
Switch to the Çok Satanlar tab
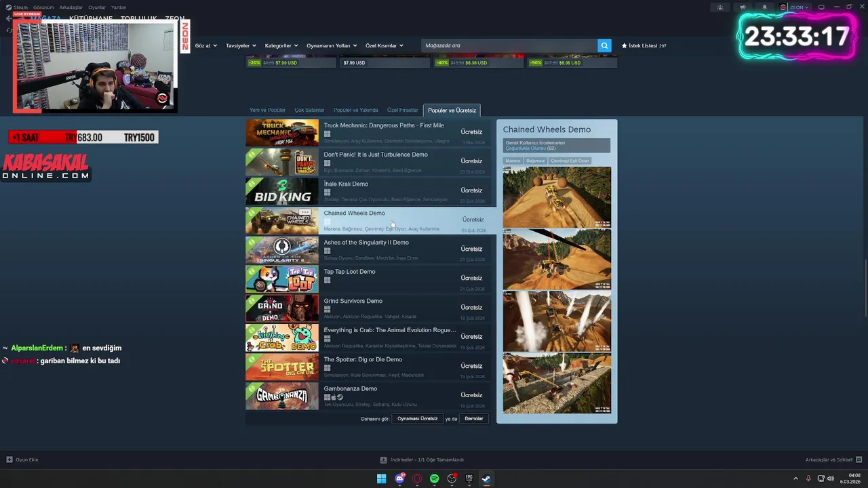point(309,110)
